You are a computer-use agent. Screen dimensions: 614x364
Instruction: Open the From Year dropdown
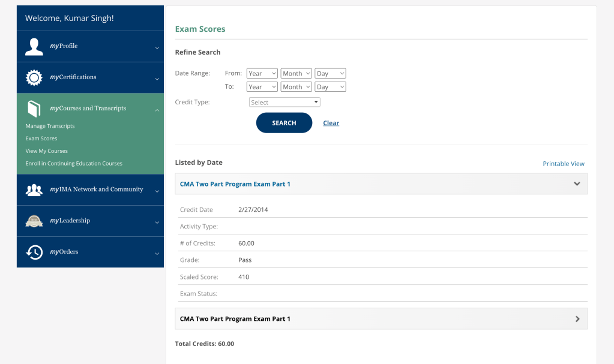click(262, 74)
